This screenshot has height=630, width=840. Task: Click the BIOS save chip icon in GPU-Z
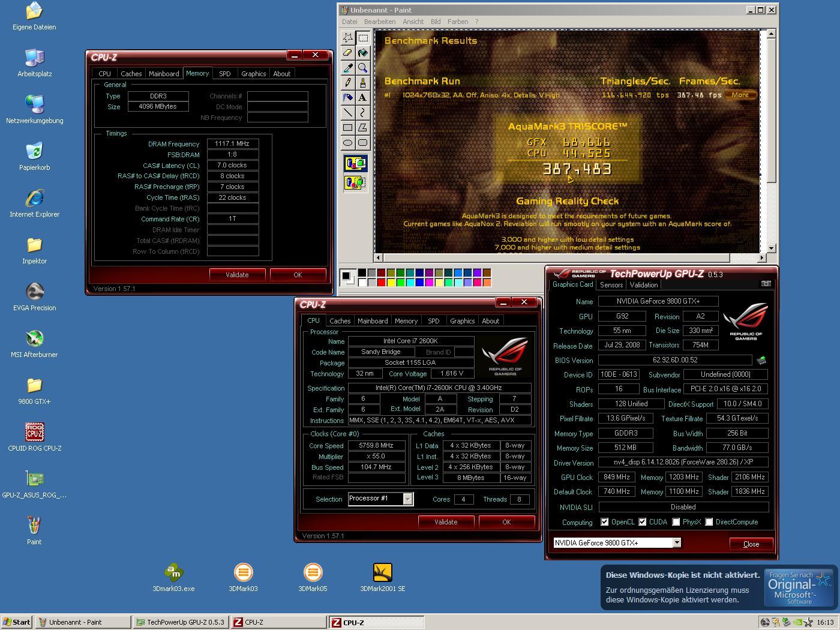pyautogui.click(x=761, y=360)
